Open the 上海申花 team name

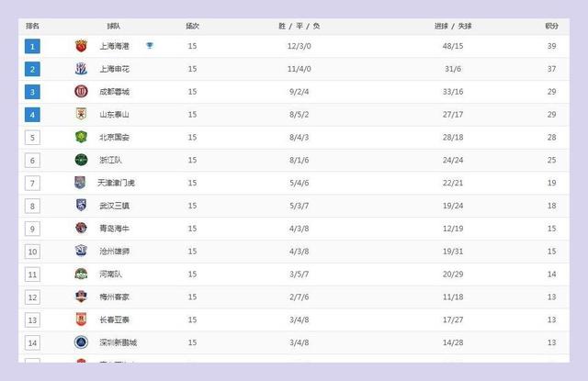point(114,69)
